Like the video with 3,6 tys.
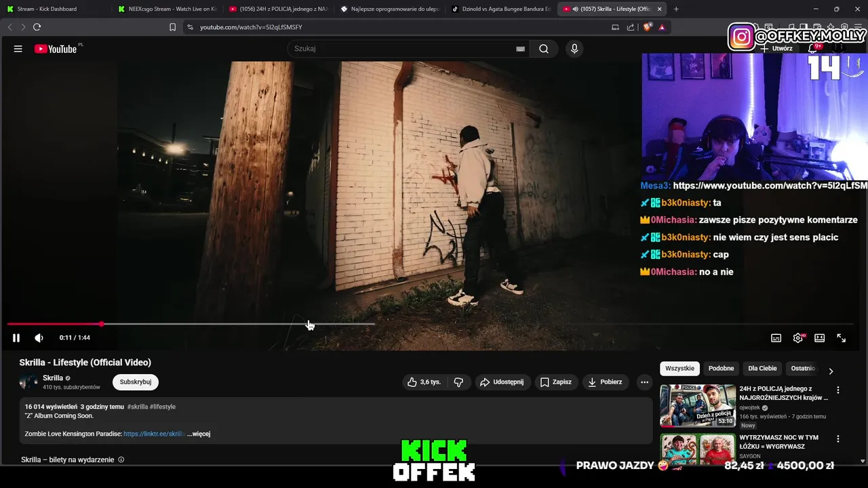The height and width of the screenshot is (488, 868). tap(425, 382)
